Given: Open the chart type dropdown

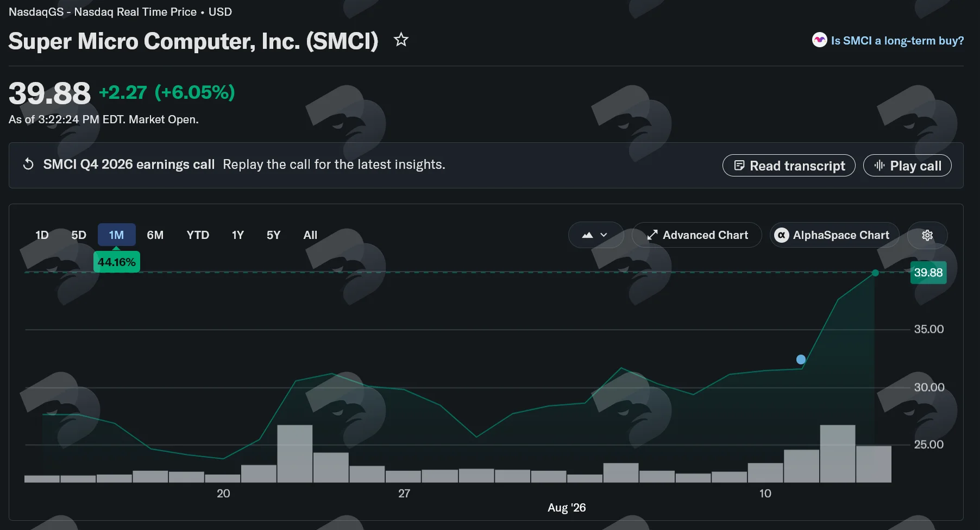Looking at the screenshot, I should 595,235.
